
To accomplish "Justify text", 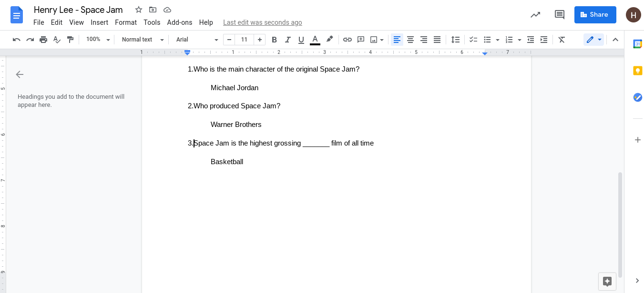I will pos(437,40).
